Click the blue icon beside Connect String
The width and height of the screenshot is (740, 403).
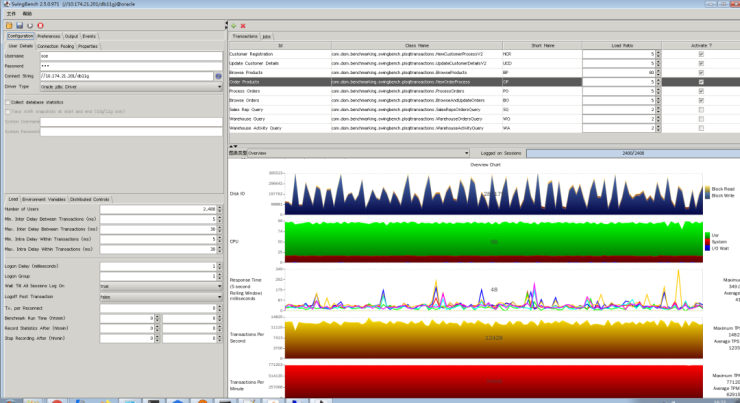pos(218,76)
